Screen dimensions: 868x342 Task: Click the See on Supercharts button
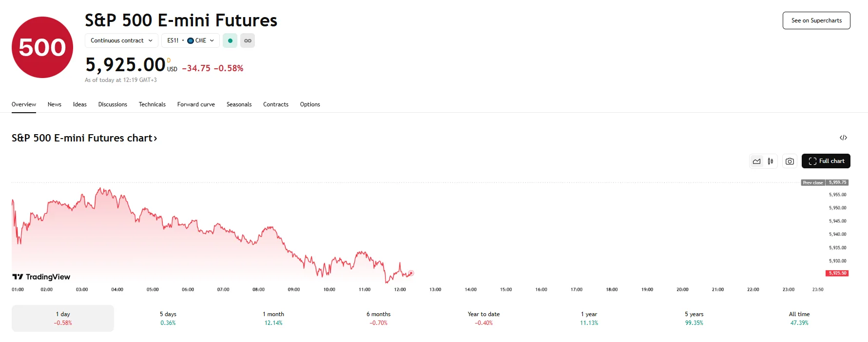(x=816, y=20)
